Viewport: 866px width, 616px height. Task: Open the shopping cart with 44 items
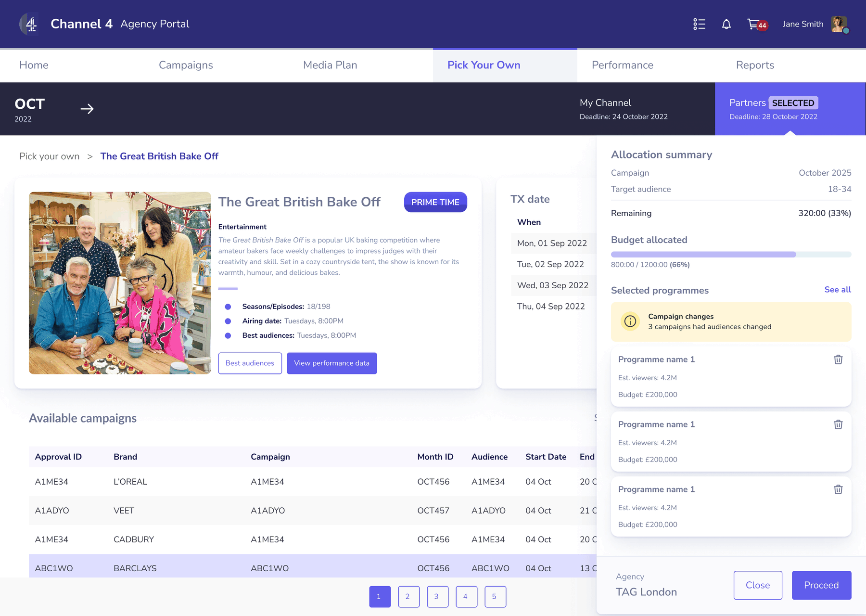[757, 24]
